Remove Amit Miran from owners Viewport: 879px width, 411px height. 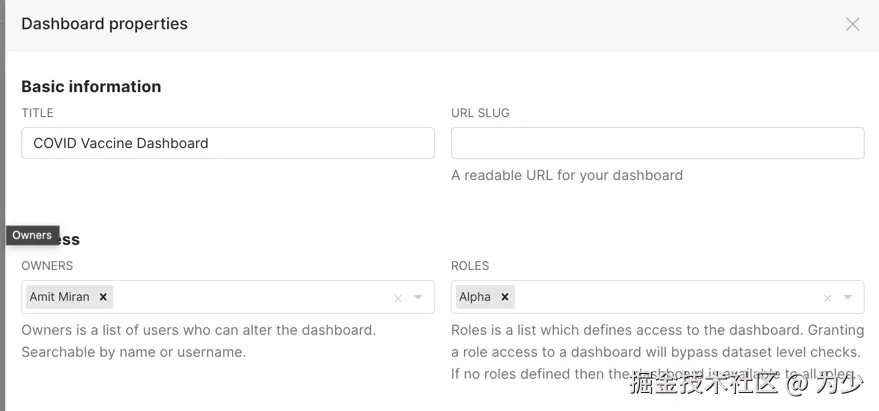[x=103, y=297]
